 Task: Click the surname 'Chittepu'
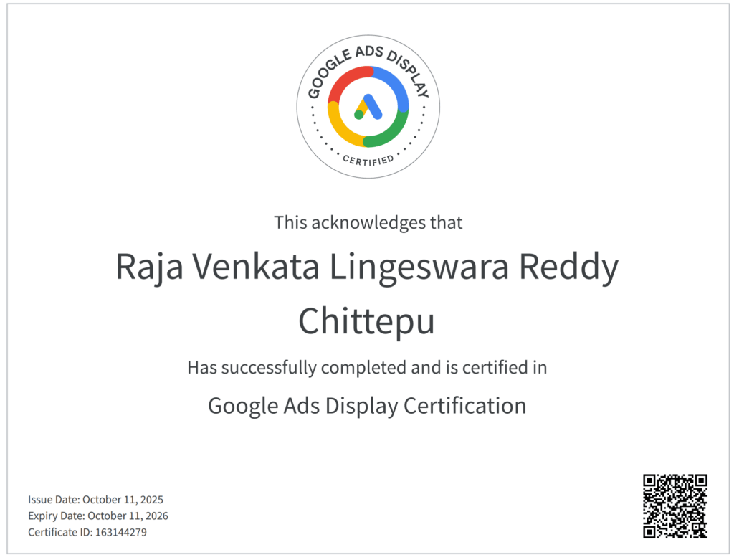pos(366,321)
